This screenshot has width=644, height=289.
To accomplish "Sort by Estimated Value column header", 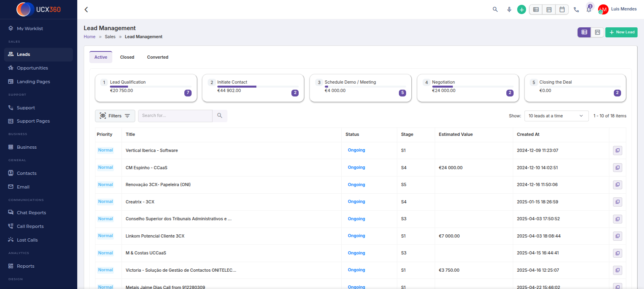I will [x=456, y=134].
